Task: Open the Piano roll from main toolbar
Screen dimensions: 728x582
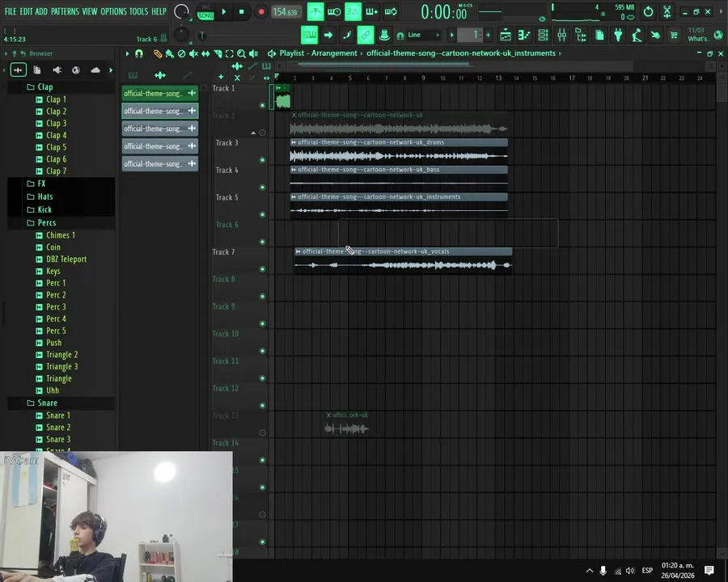Action: coord(524,35)
